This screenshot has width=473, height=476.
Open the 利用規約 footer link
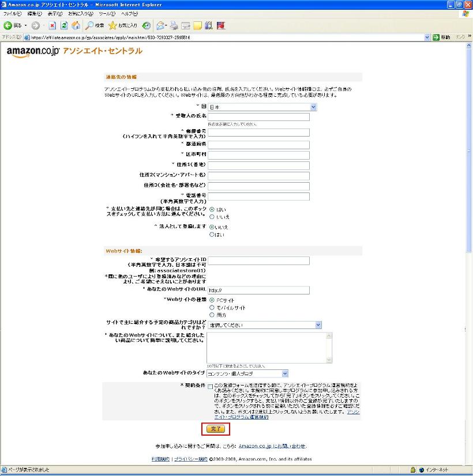[x=160, y=459]
